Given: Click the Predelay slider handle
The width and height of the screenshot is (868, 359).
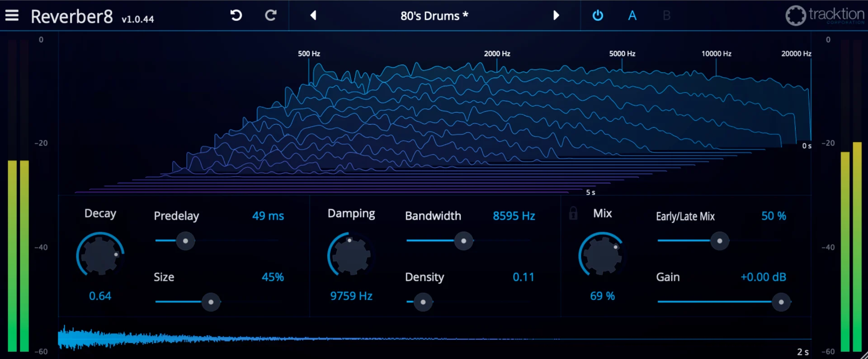Looking at the screenshot, I should click(185, 241).
